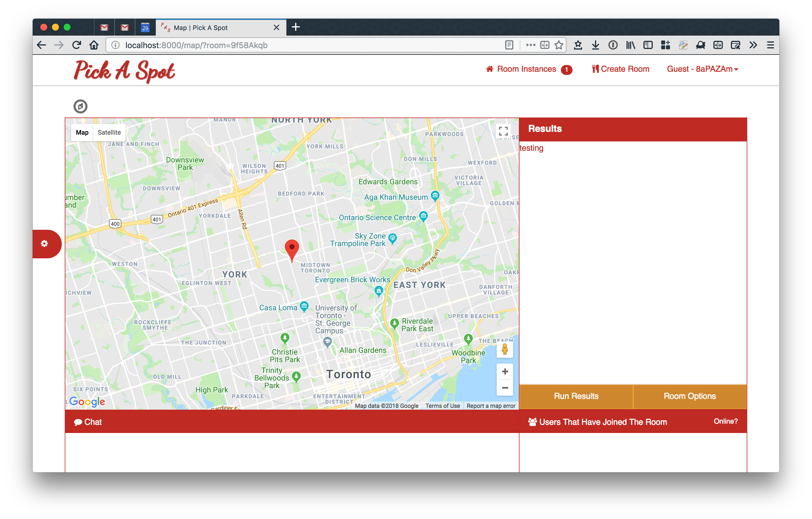Zoom out the map with minus
The height and width of the screenshot is (519, 812).
505,388
